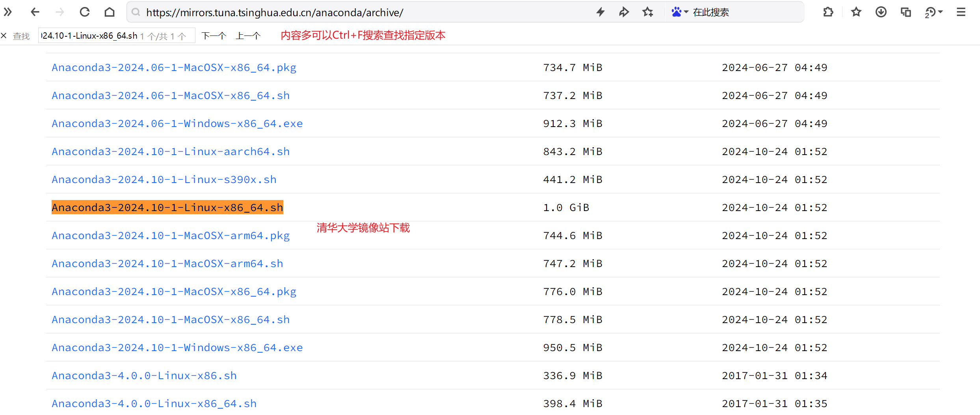Open Anaconda3-2024.06-1-MacOSX-x86_64.pkg link
Image resolution: width=980 pixels, height=415 pixels.
pyautogui.click(x=174, y=67)
